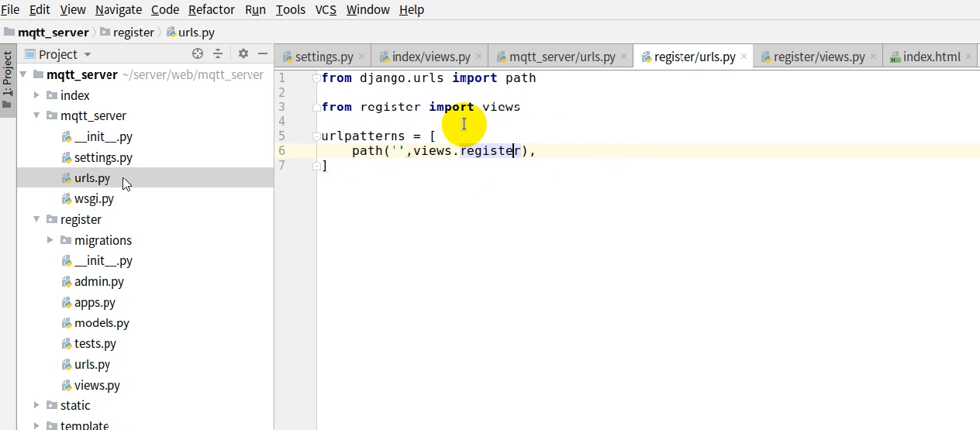The height and width of the screenshot is (430, 980).
Task: Click the folder icon of static
Action: tap(52, 405)
